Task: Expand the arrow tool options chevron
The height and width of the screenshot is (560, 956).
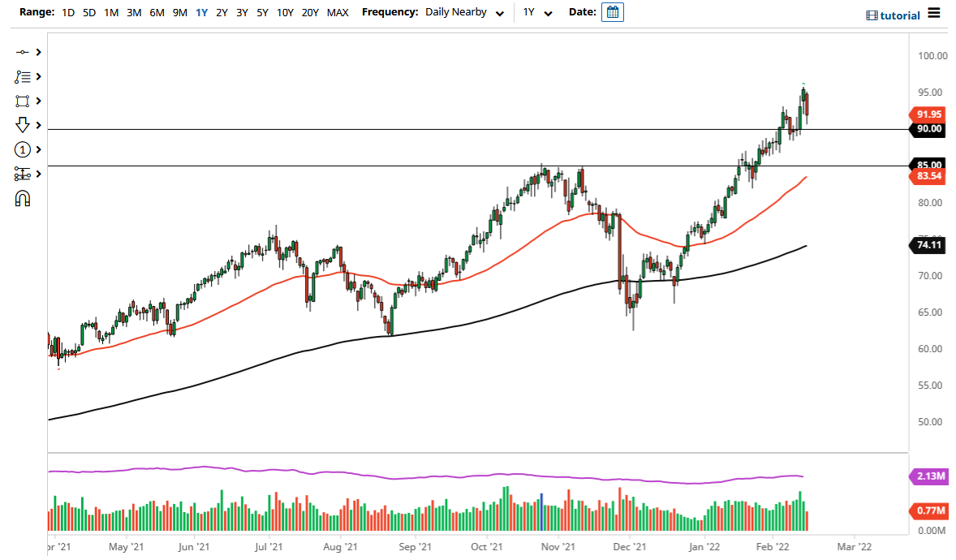Action: 38,125
